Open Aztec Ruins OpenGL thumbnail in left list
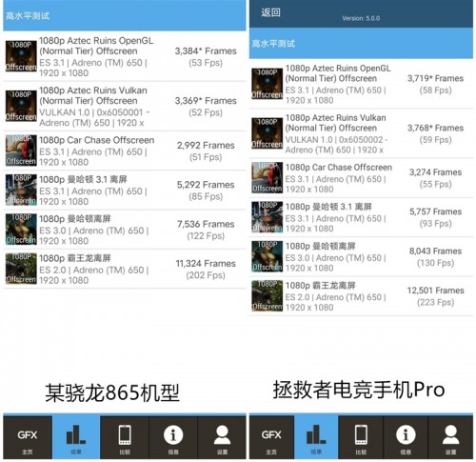 tap(21, 56)
